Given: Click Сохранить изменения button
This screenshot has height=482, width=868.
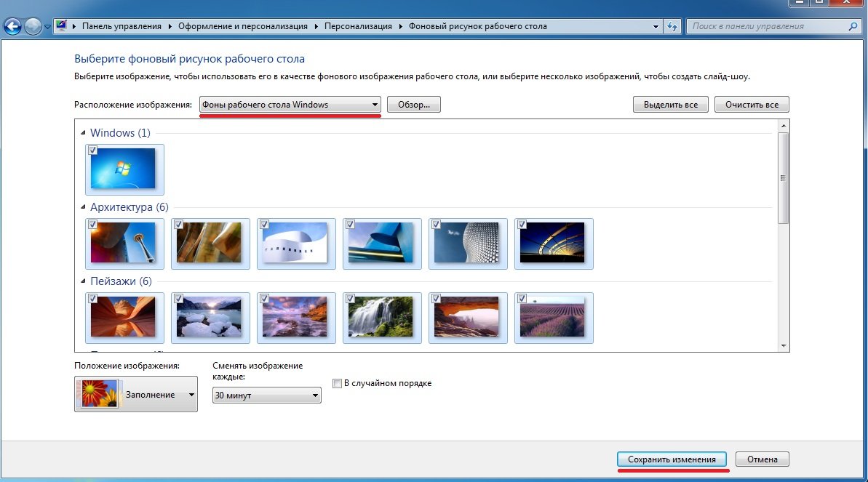Looking at the screenshot, I should [672, 459].
